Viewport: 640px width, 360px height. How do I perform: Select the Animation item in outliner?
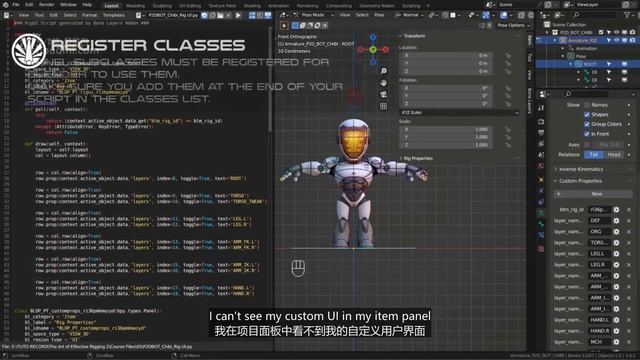tap(587, 48)
